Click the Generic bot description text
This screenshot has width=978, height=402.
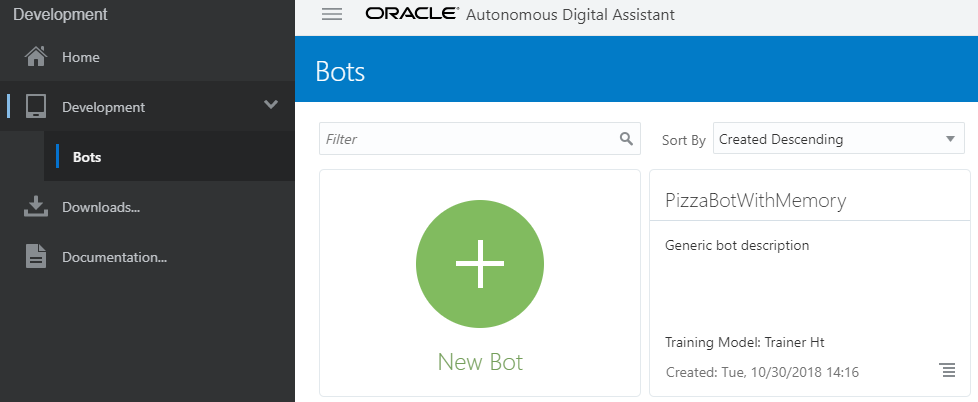(x=737, y=246)
